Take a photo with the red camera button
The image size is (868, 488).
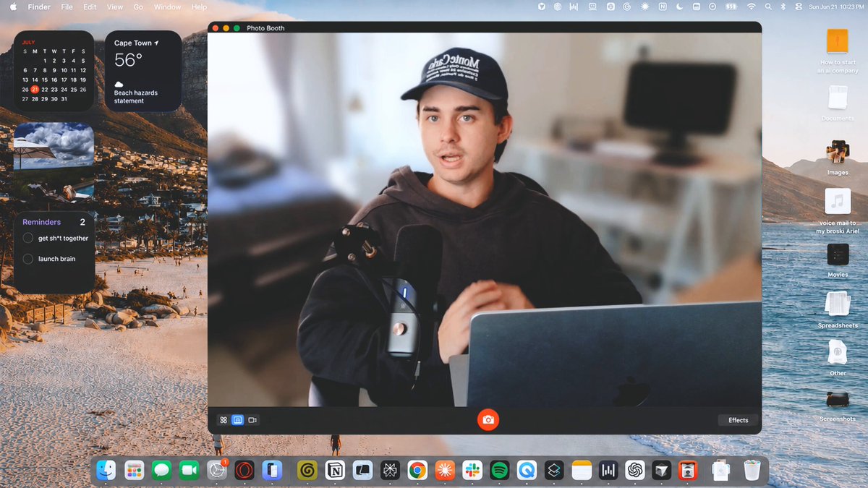[488, 420]
